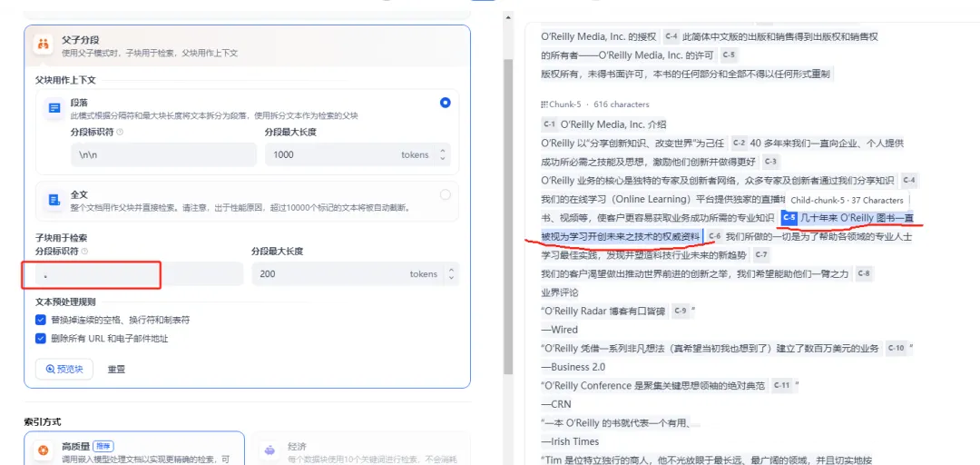Click the 父块用作上下文 heading
This screenshot has width=980, height=465.
coord(65,80)
